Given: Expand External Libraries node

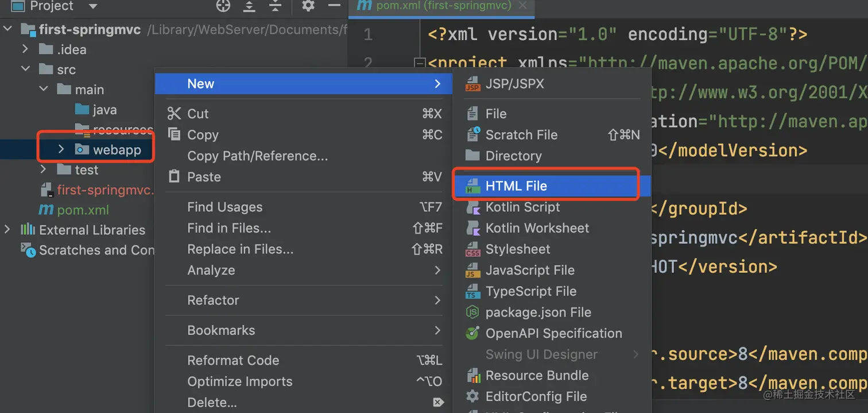Looking at the screenshot, I should coord(7,230).
